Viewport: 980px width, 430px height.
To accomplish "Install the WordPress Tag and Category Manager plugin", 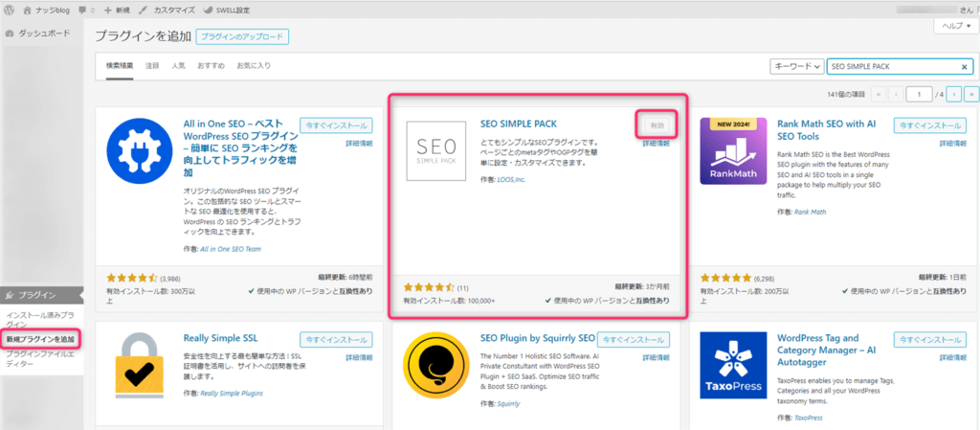I will click(x=930, y=340).
